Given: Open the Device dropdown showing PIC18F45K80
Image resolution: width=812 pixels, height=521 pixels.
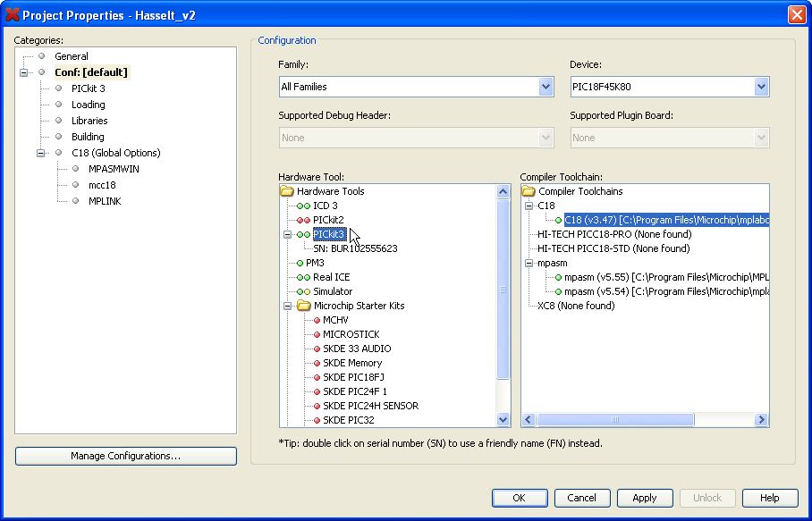Looking at the screenshot, I should coord(761,87).
